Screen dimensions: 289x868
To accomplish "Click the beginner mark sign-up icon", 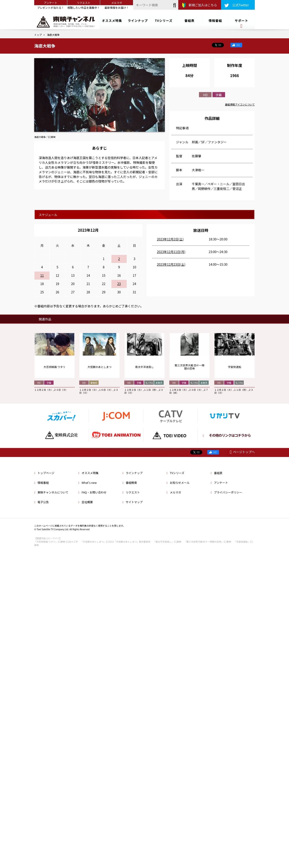I will (x=184, y=5).
